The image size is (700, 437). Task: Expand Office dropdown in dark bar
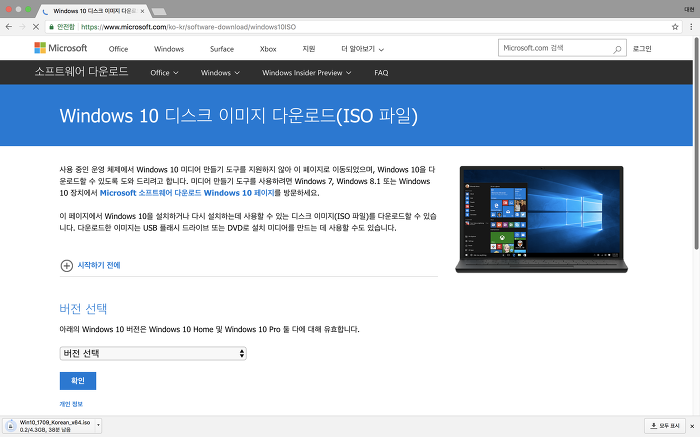click(x=164, y=73)
